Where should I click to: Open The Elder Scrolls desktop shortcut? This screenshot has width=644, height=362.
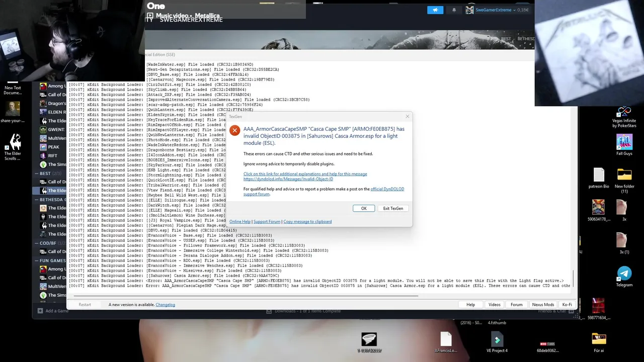(13, 146)
